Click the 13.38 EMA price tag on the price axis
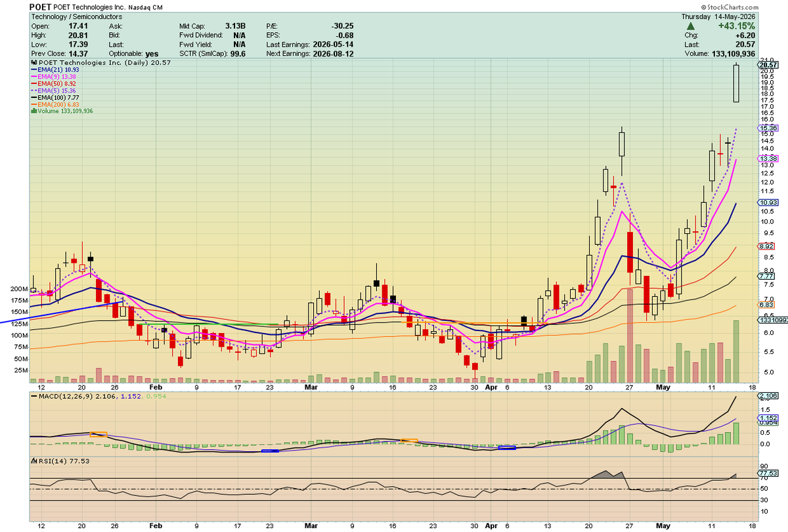 tap(768, 158)
